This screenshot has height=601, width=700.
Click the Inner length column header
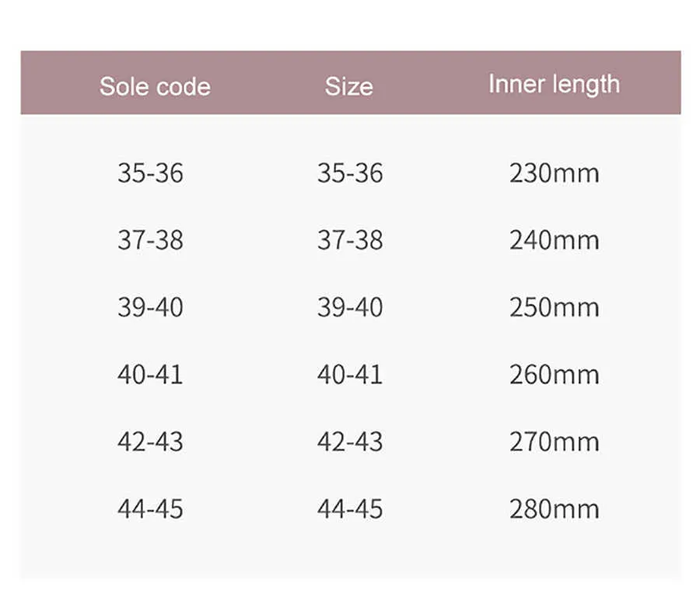(x=554, y=85)
